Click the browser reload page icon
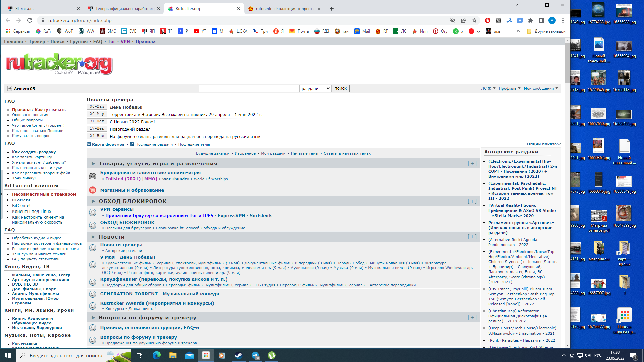The width and height of the screenshot is (644, 362). [x=30, y=20]
